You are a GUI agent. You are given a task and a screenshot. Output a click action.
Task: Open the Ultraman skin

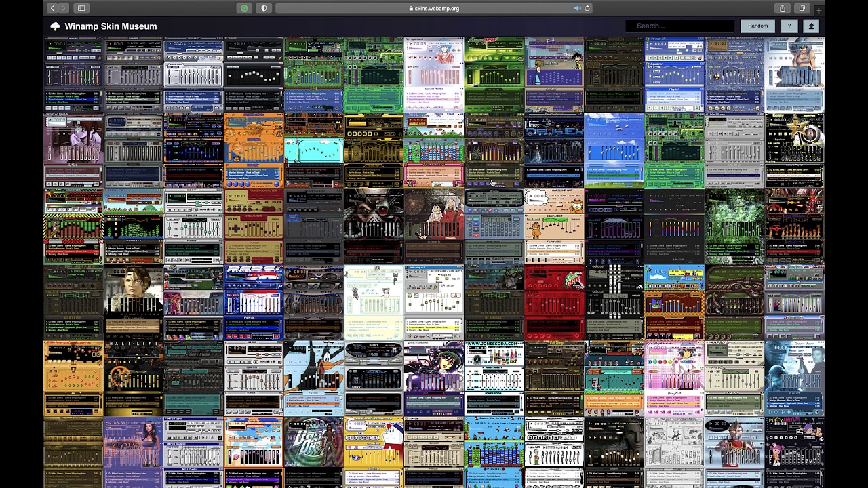tap(734, 452)
